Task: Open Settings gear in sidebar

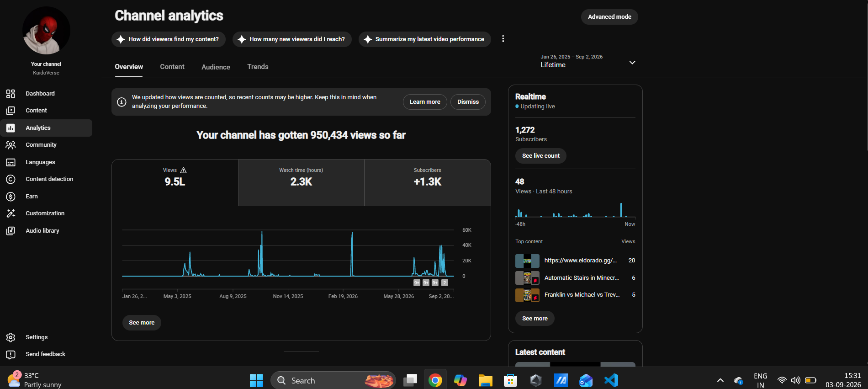Action: tap(11, 337)
